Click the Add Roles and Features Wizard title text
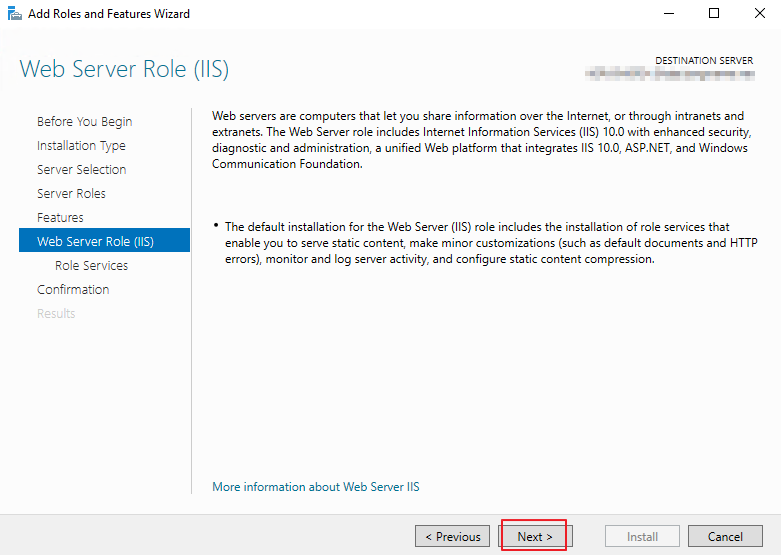 point(109,14)
